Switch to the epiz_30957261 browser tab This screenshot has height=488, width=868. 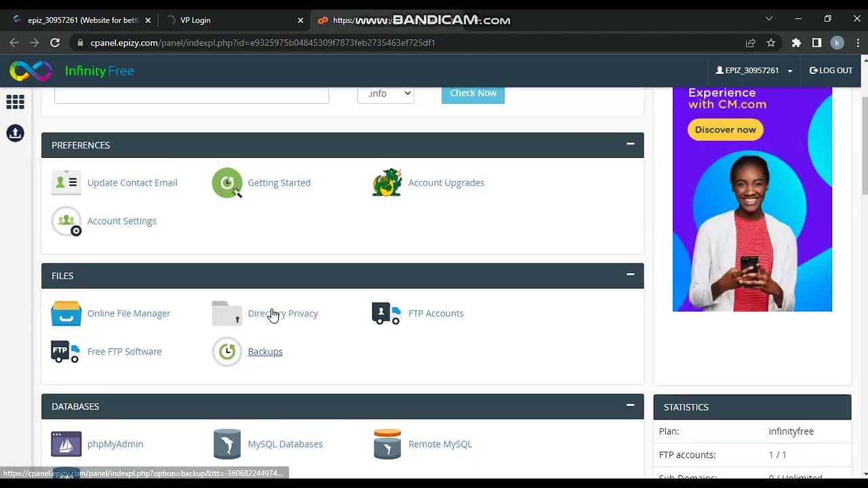81,20
